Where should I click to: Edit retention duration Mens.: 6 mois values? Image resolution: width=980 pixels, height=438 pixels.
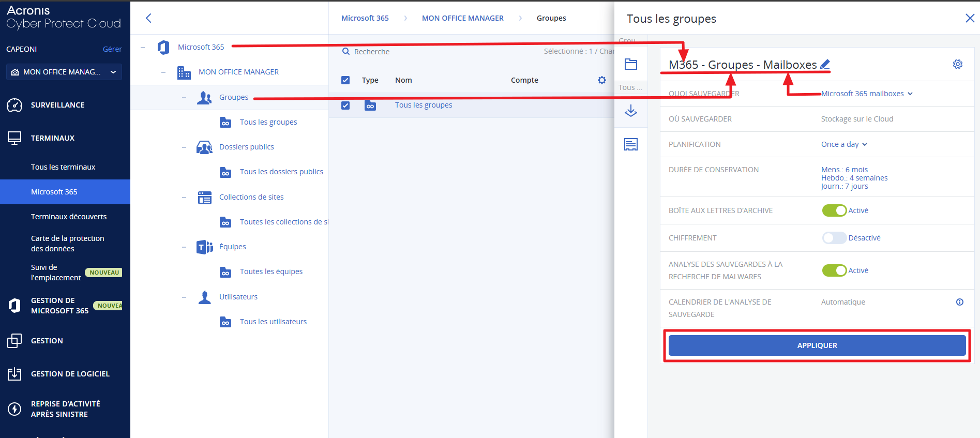[x=854, y=178]
